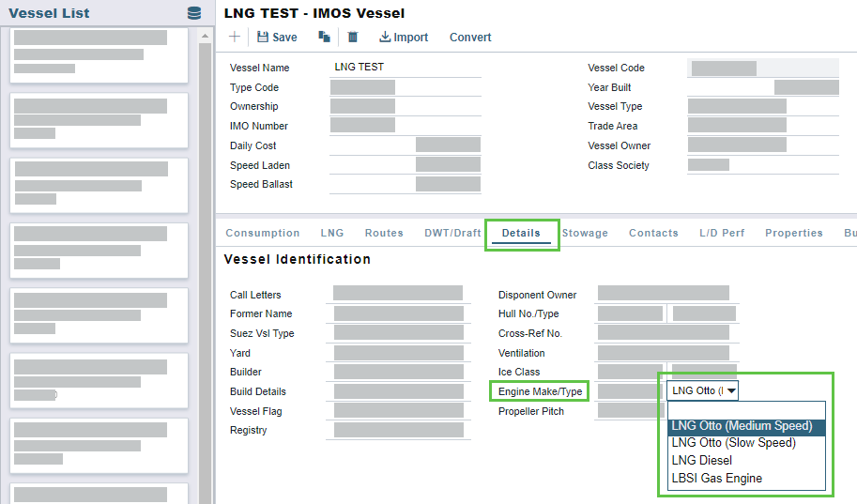Image resolution: width=857 pixels, height=504 pixels.
Task: Click the plus icon to add a vessel
Action: (234, 37)
